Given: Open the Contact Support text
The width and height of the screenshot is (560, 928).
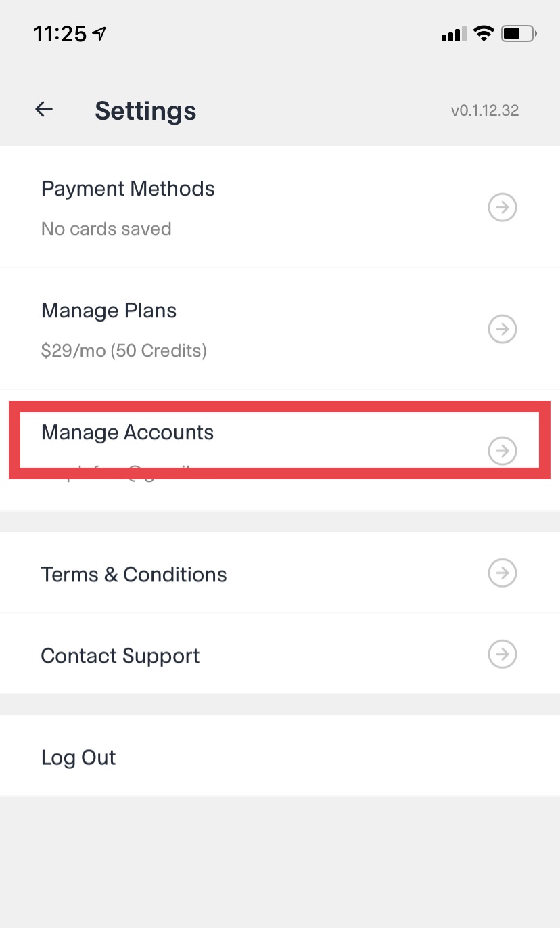Looking at the screenshot, I should pyautogui.click(x=120, y=656).
